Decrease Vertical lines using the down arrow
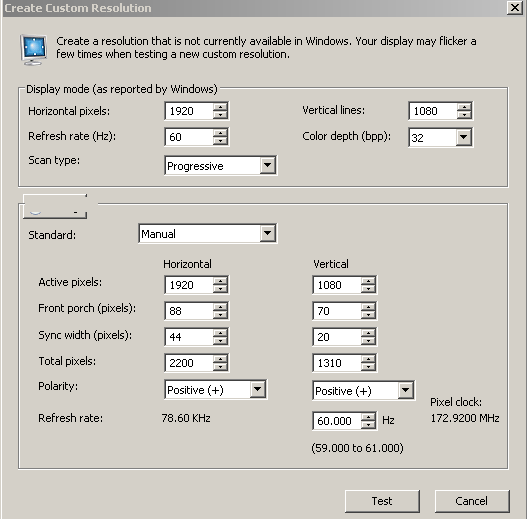Image resolution: width=527 pixels, height=519 pixels. (x=464, y=115)
